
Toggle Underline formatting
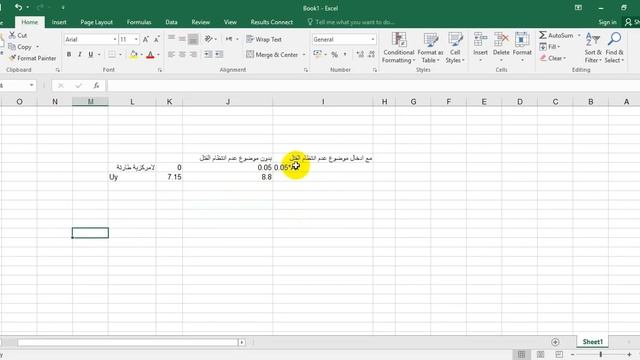[91, 54]
